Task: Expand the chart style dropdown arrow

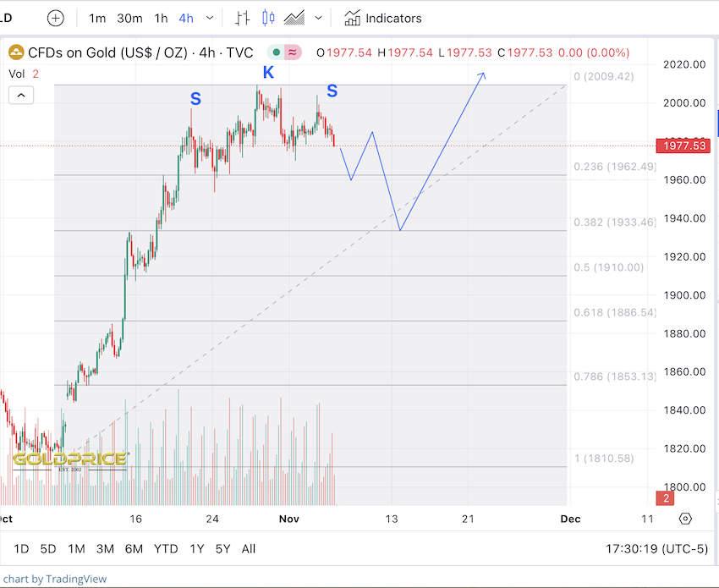Action: [318, 18]
